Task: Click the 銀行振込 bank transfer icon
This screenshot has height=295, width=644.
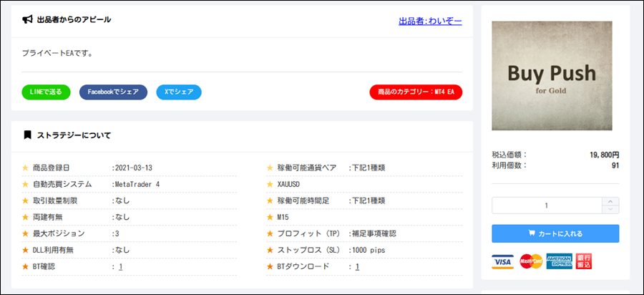Action: tap(584, 261)
